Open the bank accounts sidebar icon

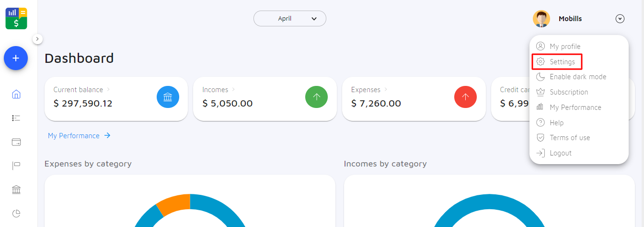pyautogui.click(x=16, y=190)
